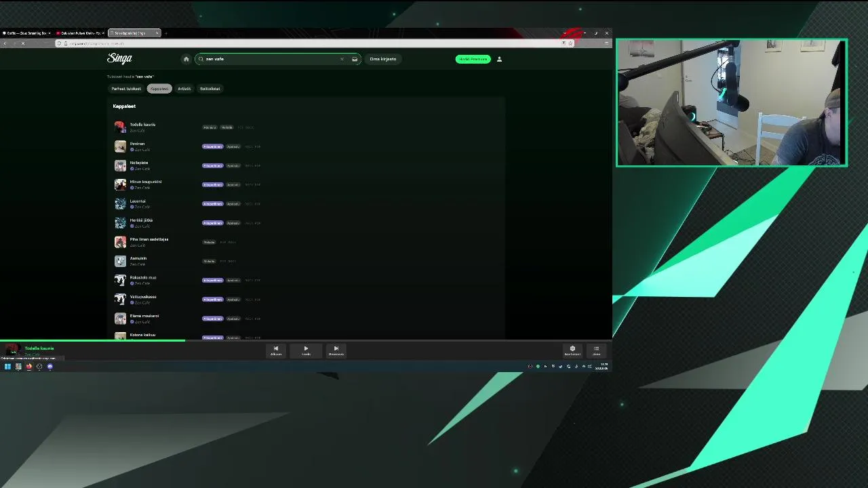Open album art of Harkkä jätkä
The image size is (868, 488).
pyautogui.click(x=120, y=222)
